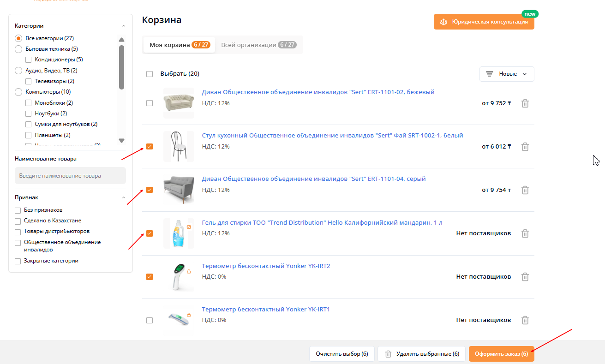The width and height of the screenshot is (605, 364).
Task: Switch to the Всей организации tab
Action: pos(258,45)
